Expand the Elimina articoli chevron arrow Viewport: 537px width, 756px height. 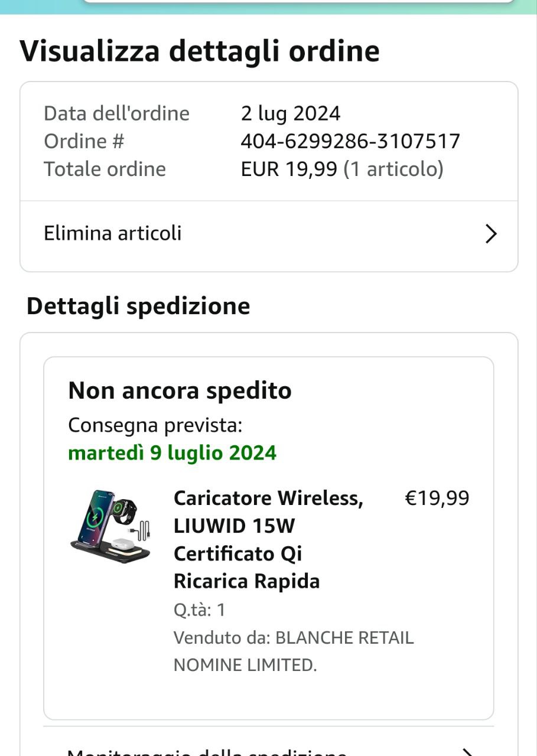point(491,234)
